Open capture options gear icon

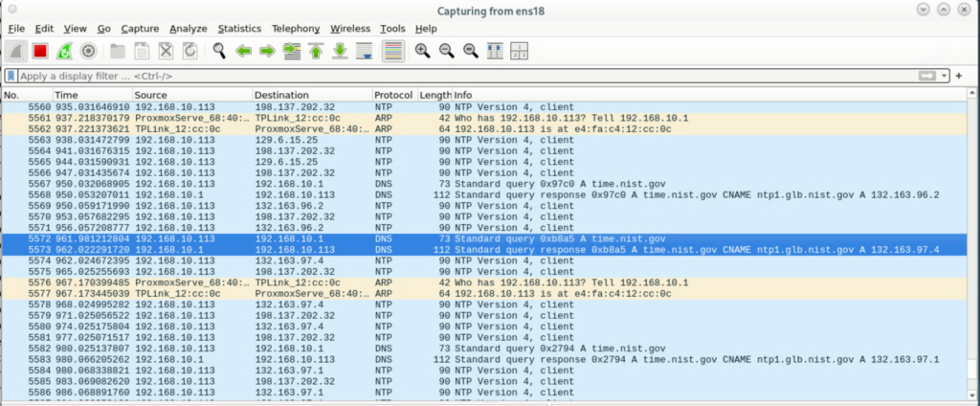click(x=89, y=51)
